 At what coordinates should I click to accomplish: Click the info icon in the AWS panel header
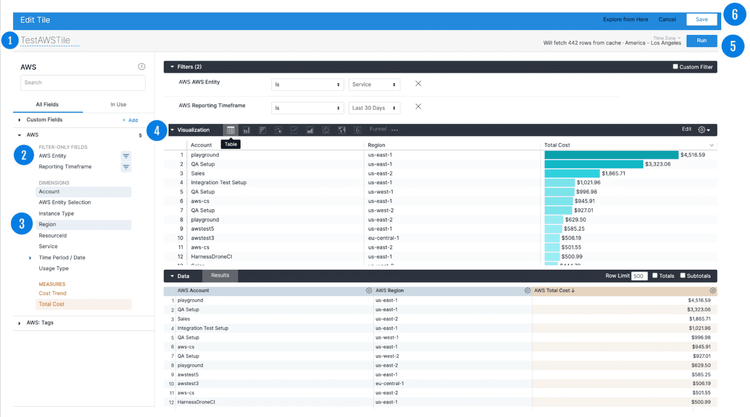(x=141, y=67)
